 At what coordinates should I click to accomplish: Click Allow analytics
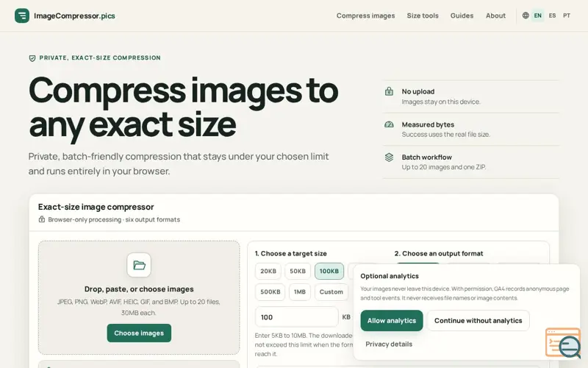pos(392,321)
